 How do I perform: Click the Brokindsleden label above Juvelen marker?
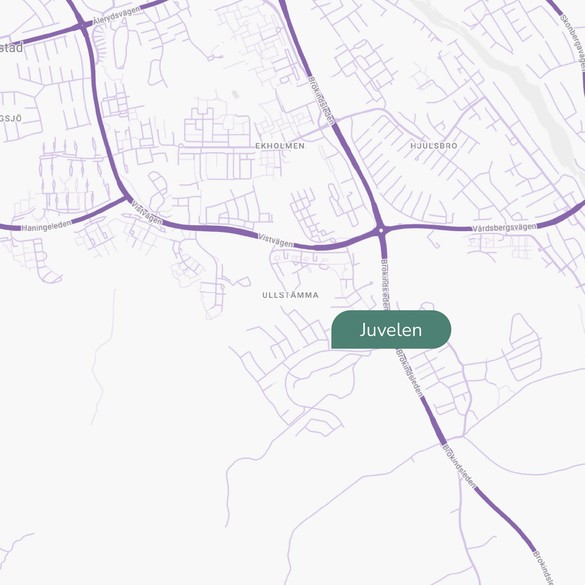pos(385,285)
